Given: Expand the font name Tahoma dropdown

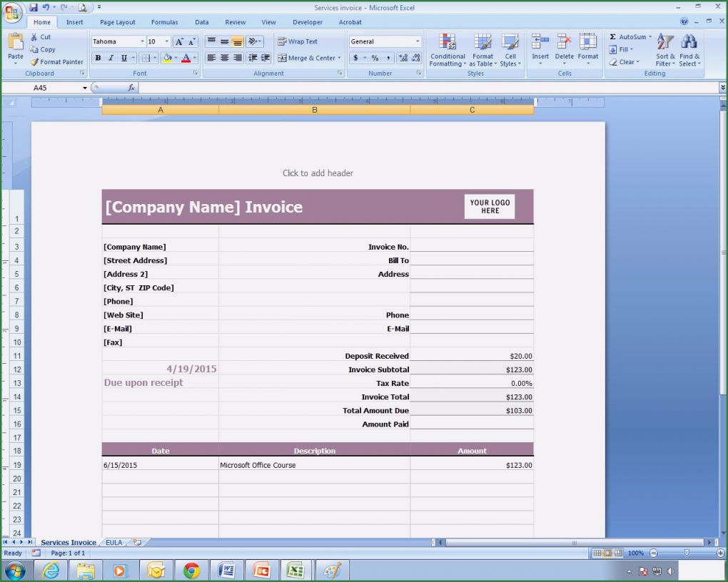Looking at the screenshot, I should pyautogui.click(x=142, y=41).
